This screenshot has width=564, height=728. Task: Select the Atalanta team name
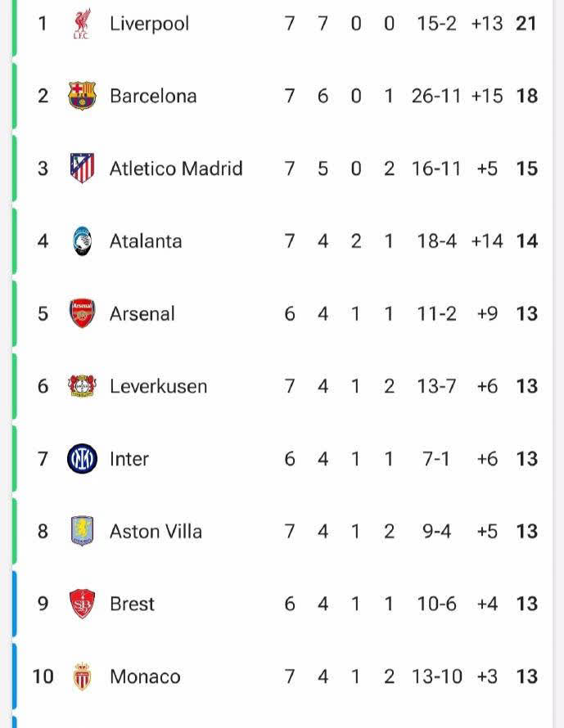click(146, 241)
